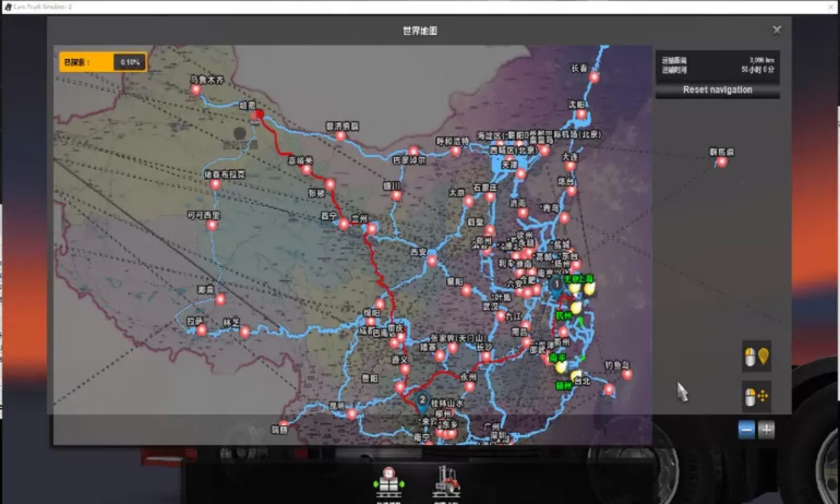
Task: Select the 太原 city marker
Action: [x=468, y=201]
